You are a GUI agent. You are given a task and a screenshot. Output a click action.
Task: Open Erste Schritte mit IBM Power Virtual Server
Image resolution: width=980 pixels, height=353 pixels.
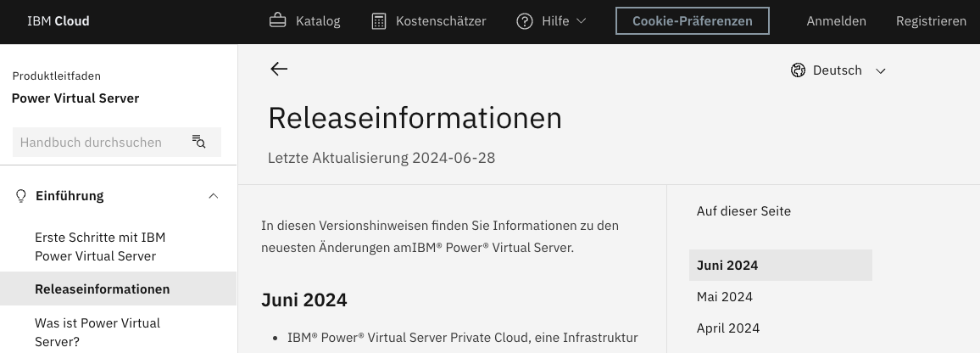[100, 247]
